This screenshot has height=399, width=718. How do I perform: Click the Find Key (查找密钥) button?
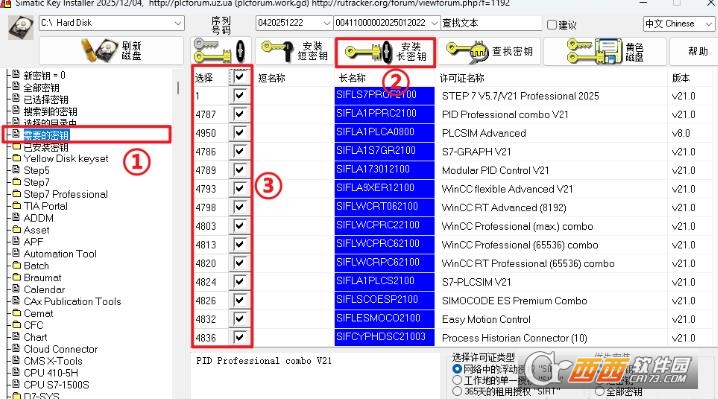point(489,51)
